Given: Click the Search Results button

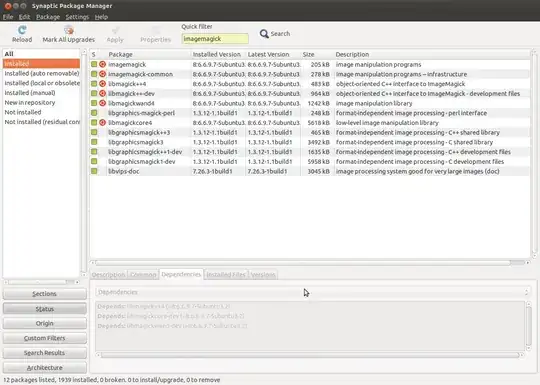Looking at the screenshot, I should pyautogui.click(x=44, y=353).
